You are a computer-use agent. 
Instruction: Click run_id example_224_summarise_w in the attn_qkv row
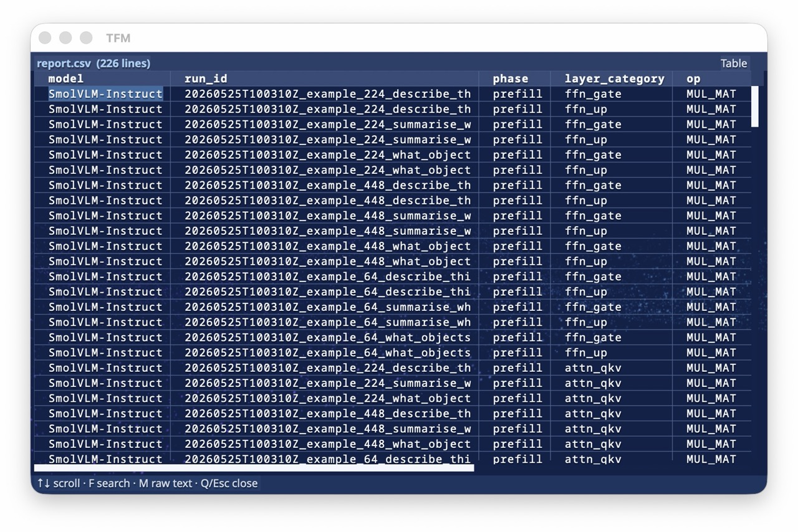(327, 383)
